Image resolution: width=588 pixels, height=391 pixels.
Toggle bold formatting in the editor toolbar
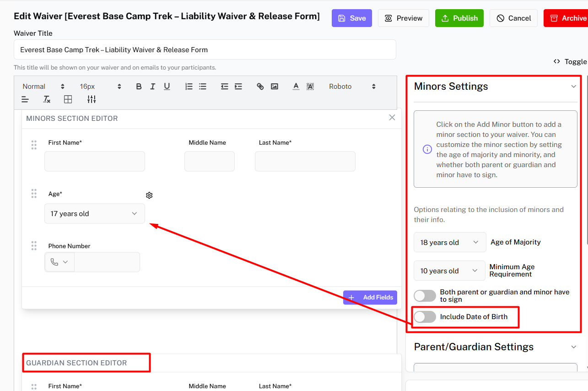point(139,87)
